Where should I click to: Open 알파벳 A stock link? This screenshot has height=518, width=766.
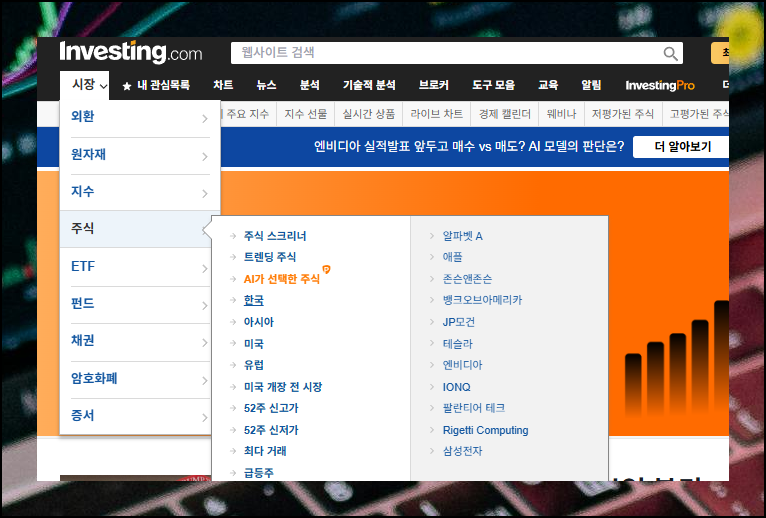click(x=462, y=236)
